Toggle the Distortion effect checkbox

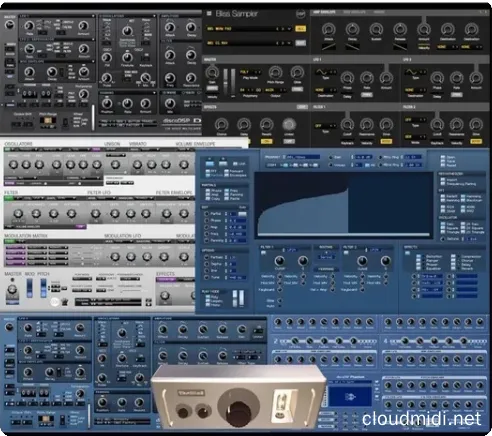pyautogui.click(x=419, y=256)
